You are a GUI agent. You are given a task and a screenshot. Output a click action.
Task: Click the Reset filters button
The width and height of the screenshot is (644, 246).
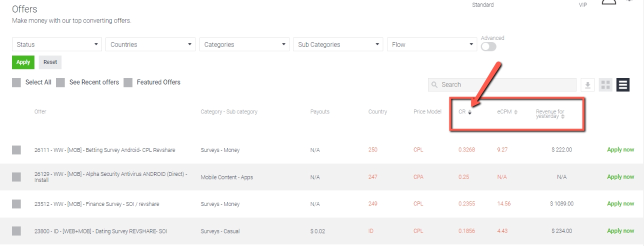pyautogui.click(x=50, y=62)
